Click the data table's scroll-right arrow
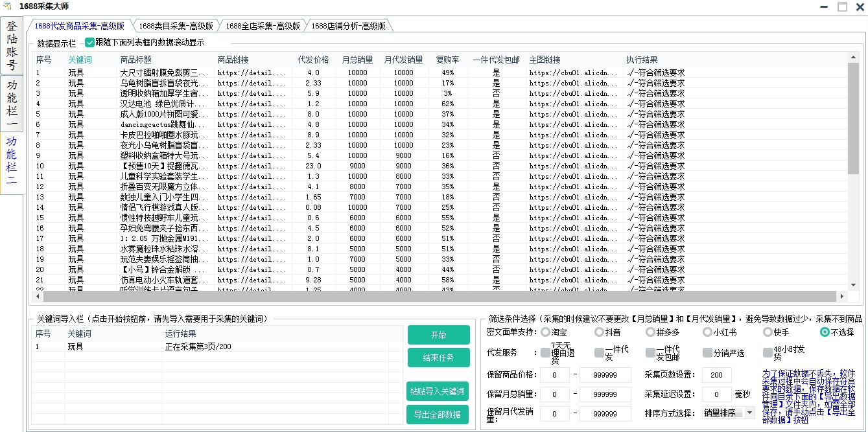 click(x=842, y=296)
